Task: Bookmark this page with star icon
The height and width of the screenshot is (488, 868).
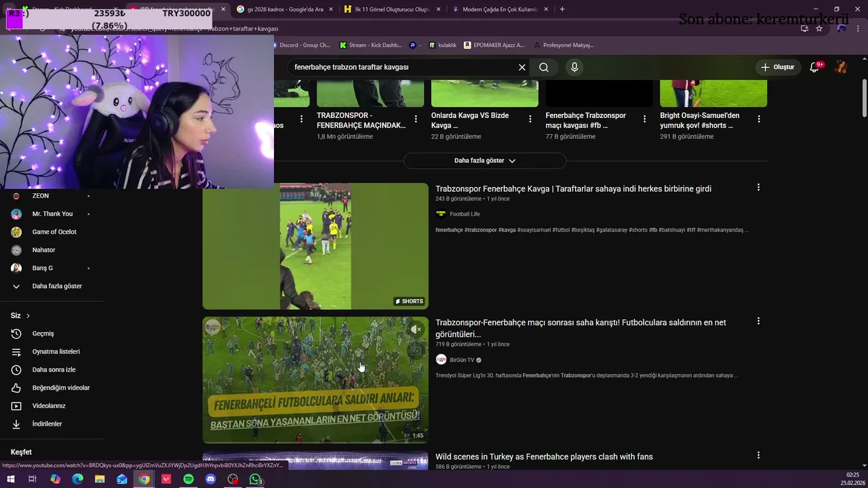Action: pos(819,28)
